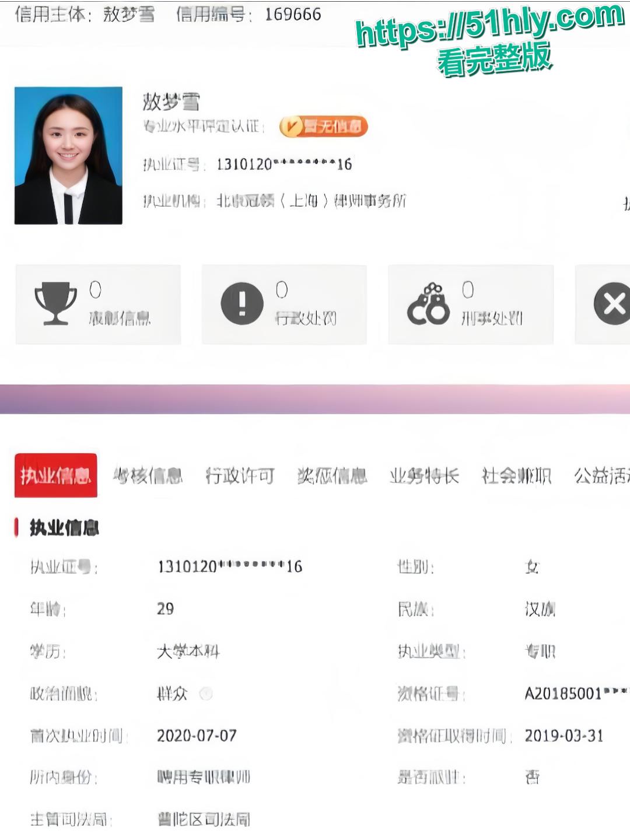The image size is (630, 840).
Task: Click the exclamation icon on 行政处罚 card
Action: 243,303
